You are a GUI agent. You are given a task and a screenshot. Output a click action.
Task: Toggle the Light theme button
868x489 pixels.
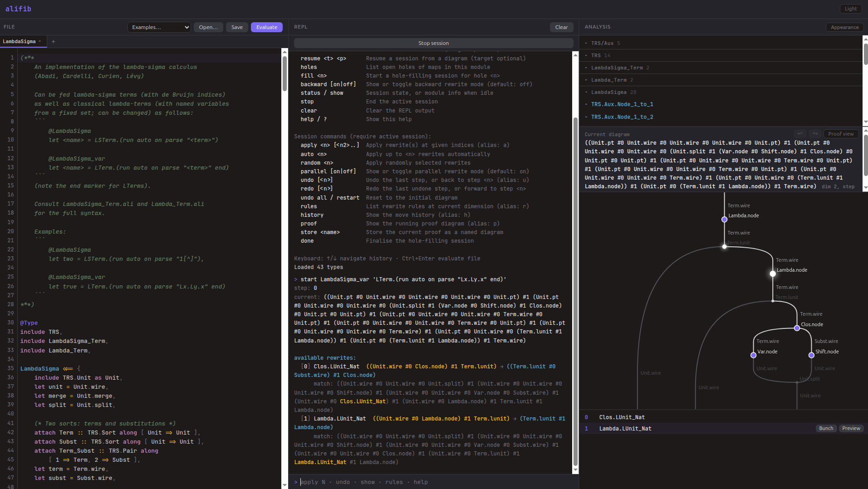pyautogui.click(x=851, y=9)
